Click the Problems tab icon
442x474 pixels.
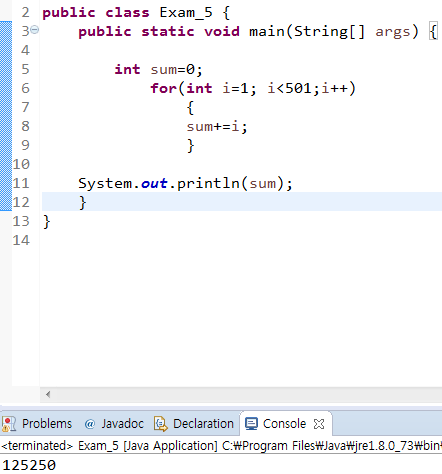point(9,424)
